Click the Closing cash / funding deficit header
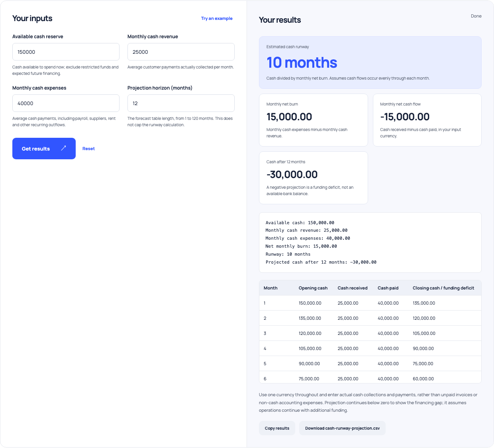The height and width of the screenshot is (448, 494). 443,288
